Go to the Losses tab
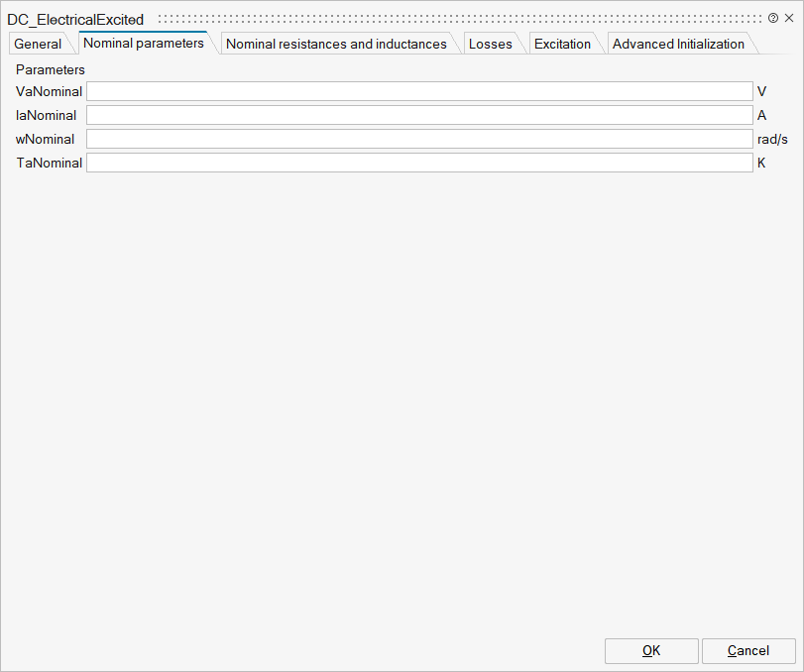The width and height of the screenshot is (804, 672). [490, 44]
